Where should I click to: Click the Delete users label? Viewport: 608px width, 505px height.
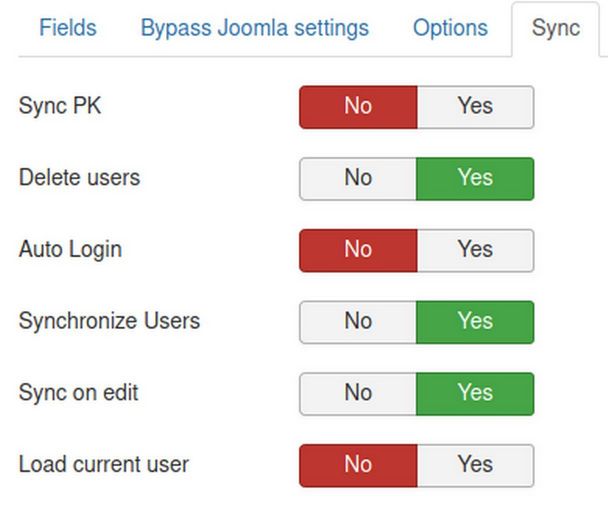pyautogui.click(x=79, y=178)
